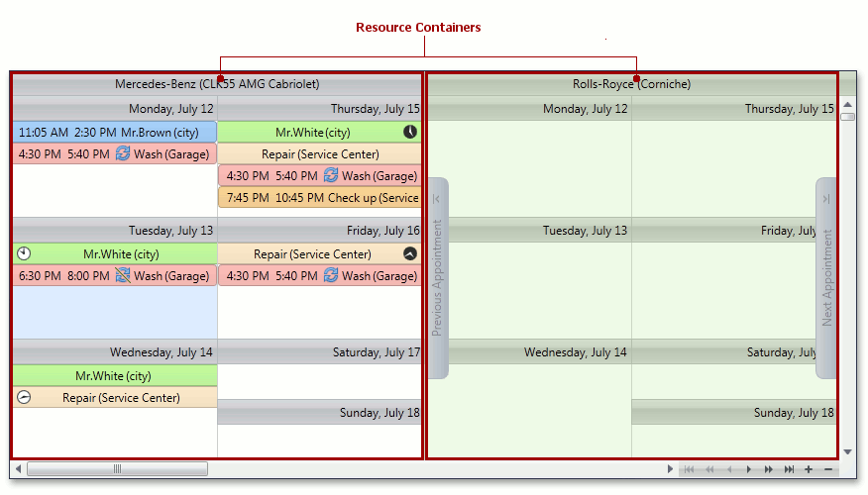This screenshot has width=868, height=495.
Task: Click Mercedes Tuesday, July 13 day header
Action: pyautogui.click(x=115, y=230)
